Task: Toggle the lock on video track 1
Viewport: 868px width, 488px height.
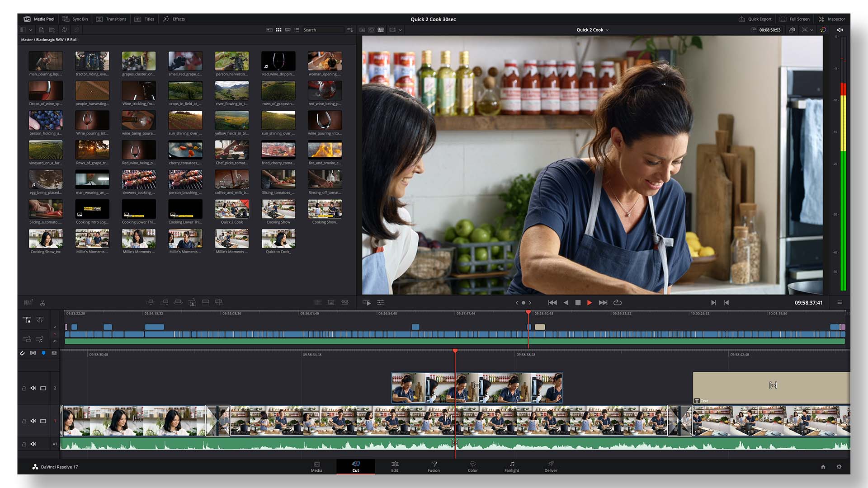Action: 24,421
